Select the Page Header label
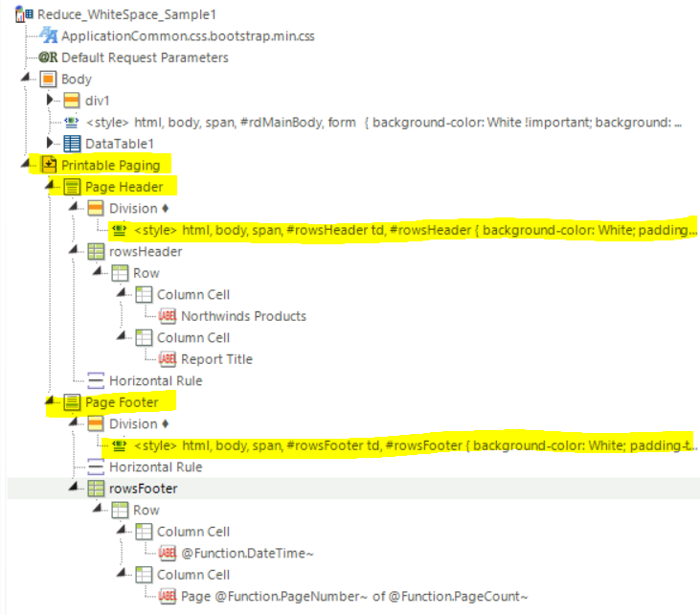 point(124,187)
